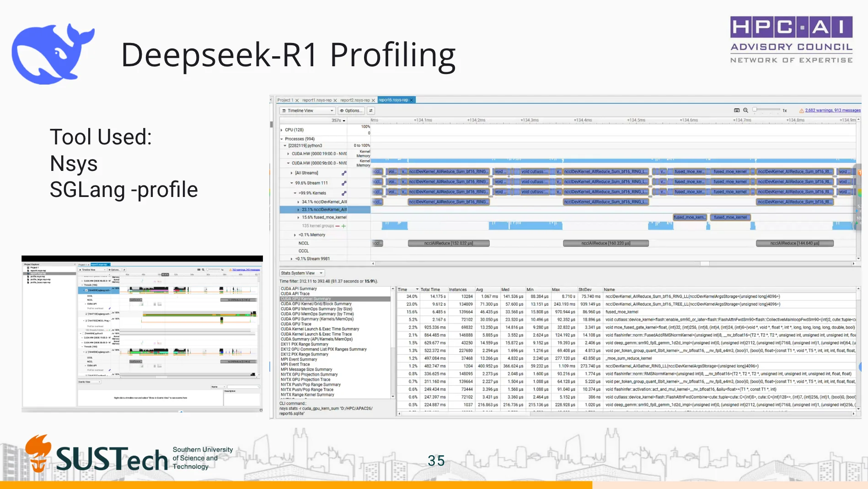This screenshot has height=489, width=868.
Task: Collapse the [2282119] python3 process row
Action: pos(285,146)
